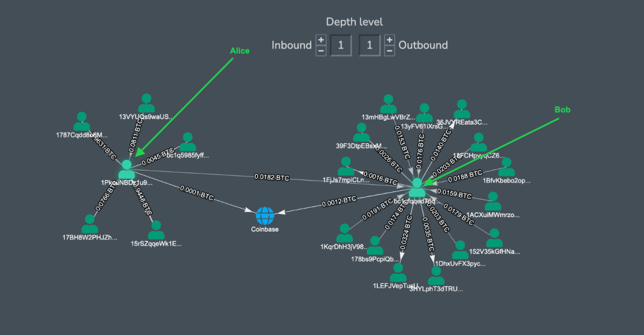Click the 0.0176 BTC edge label
This screenshot has width=644, height=335.
click(419, 151)
